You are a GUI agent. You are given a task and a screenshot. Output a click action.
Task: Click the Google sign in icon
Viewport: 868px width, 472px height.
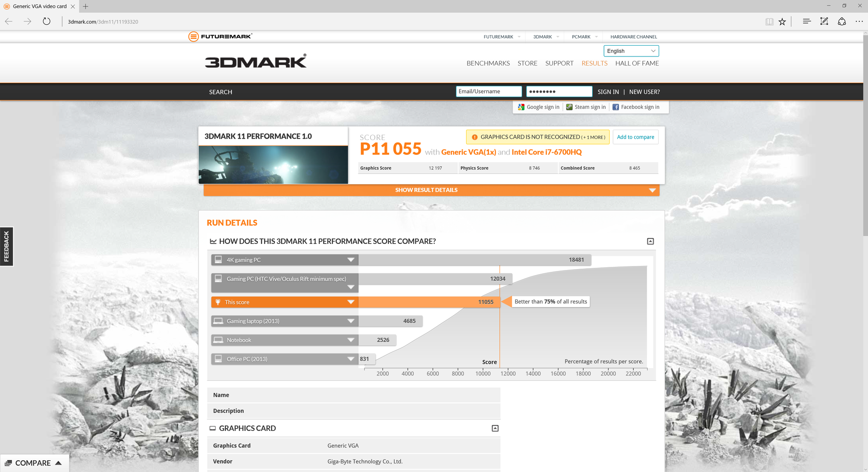point(521,107)
